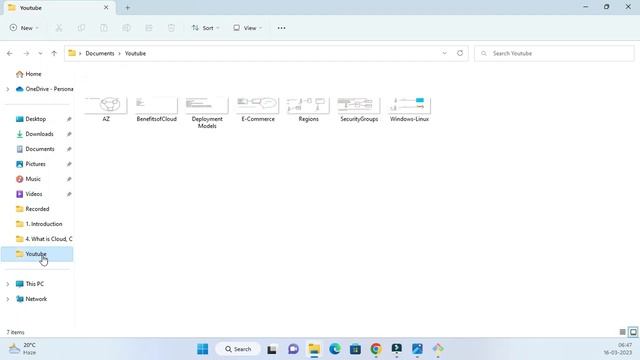Unpin Desktop using its pin icon

pos(69,119)
